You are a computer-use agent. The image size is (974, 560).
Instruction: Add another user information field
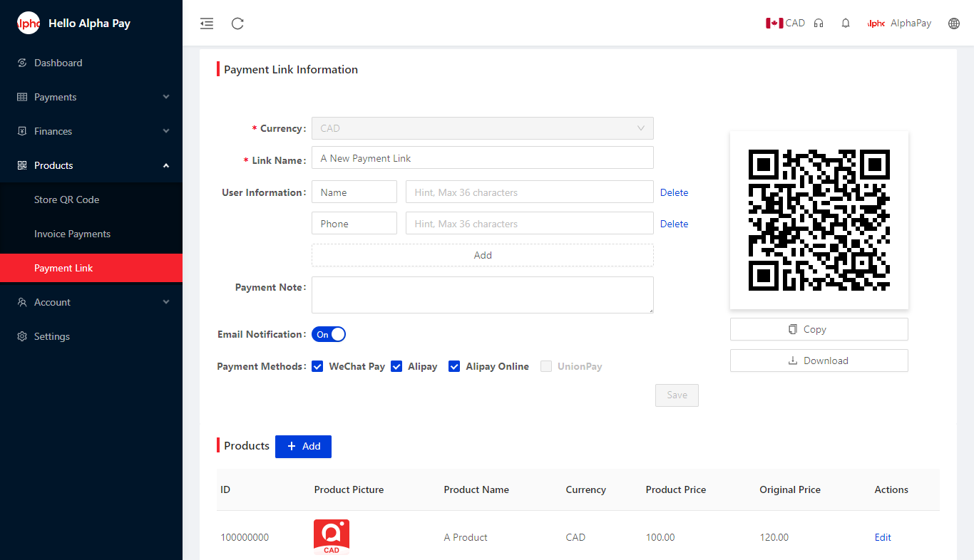click(483, 255)
